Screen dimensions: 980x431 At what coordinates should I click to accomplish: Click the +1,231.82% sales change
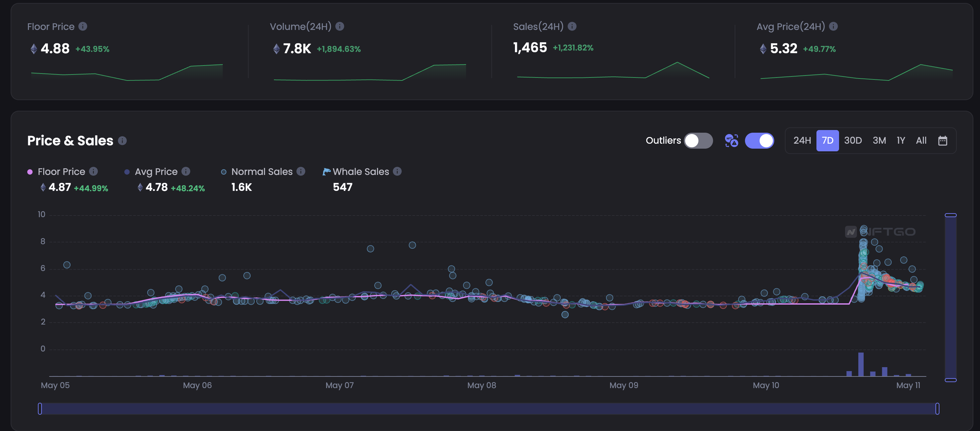tap(573, 48)
